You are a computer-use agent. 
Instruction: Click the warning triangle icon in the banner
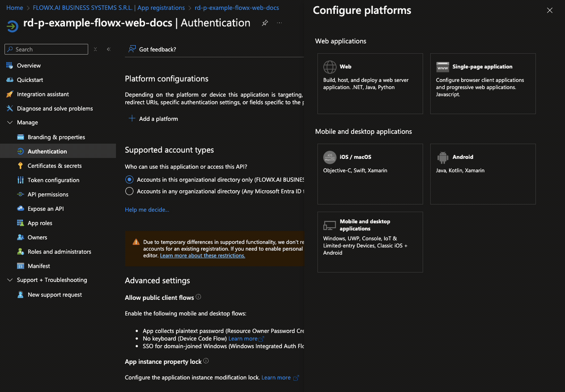coord(136,242)
